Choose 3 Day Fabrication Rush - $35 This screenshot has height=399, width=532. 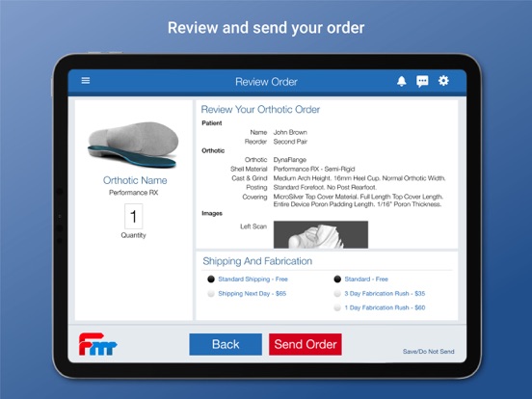tap(380, 294)
